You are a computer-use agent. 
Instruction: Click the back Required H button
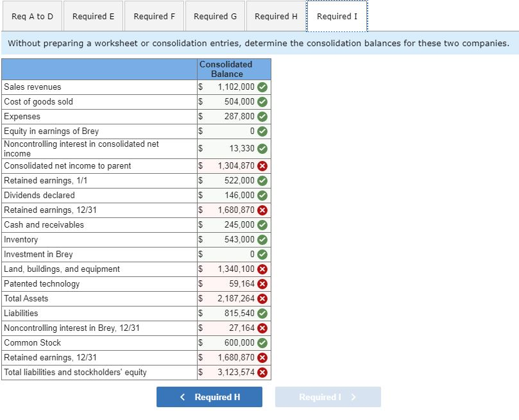[x=209, y=397]
